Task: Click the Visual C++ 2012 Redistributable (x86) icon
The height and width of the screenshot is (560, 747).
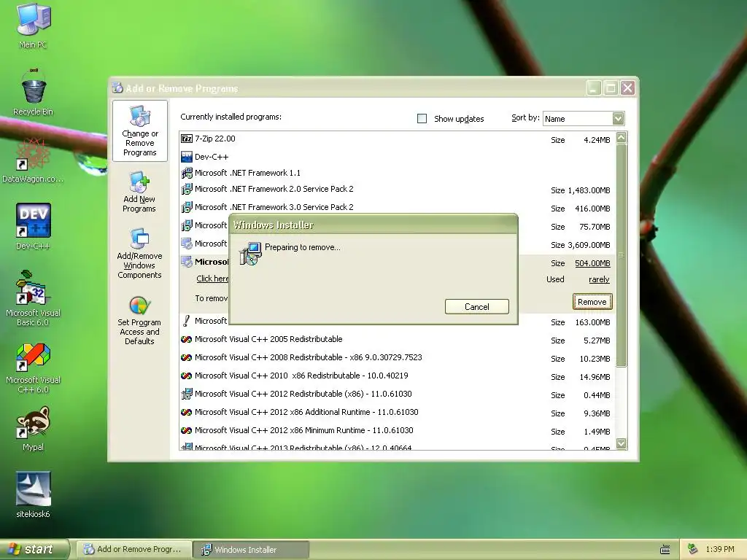Action: point(187,394)
